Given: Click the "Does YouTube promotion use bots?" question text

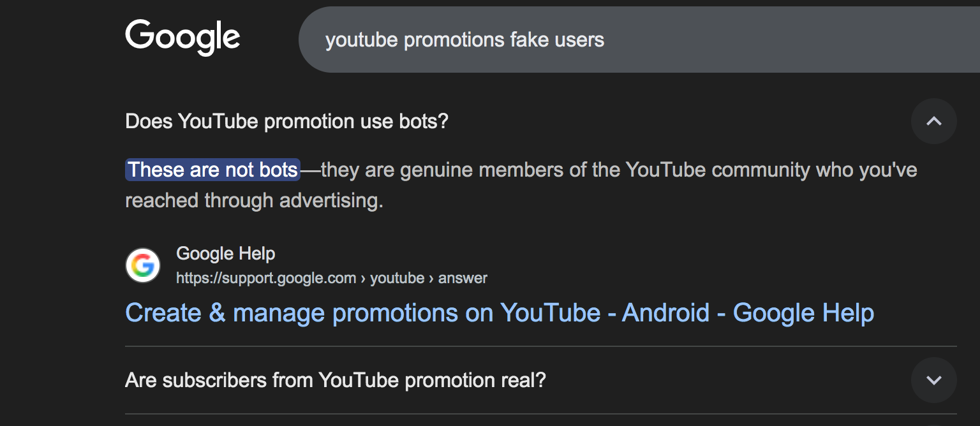Looking at the screenshot, I should coord(286,121).
